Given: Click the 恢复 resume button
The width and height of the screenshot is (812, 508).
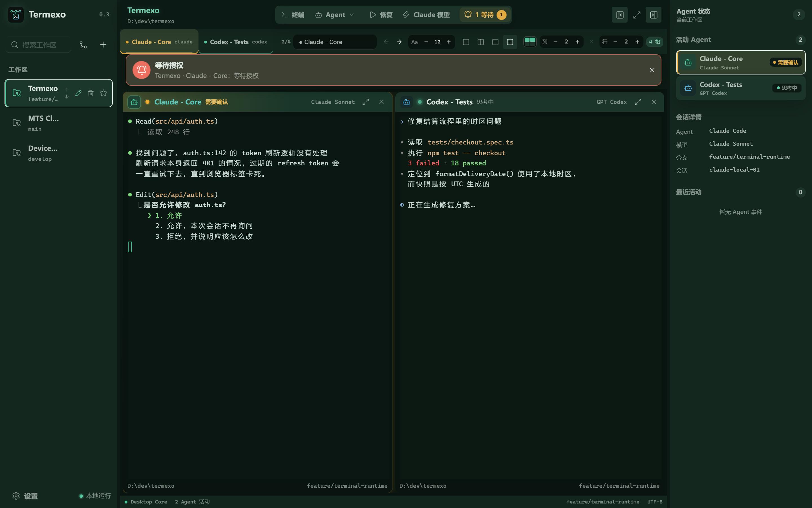Looking at the screenshot, I should click(x=381, y=15).
